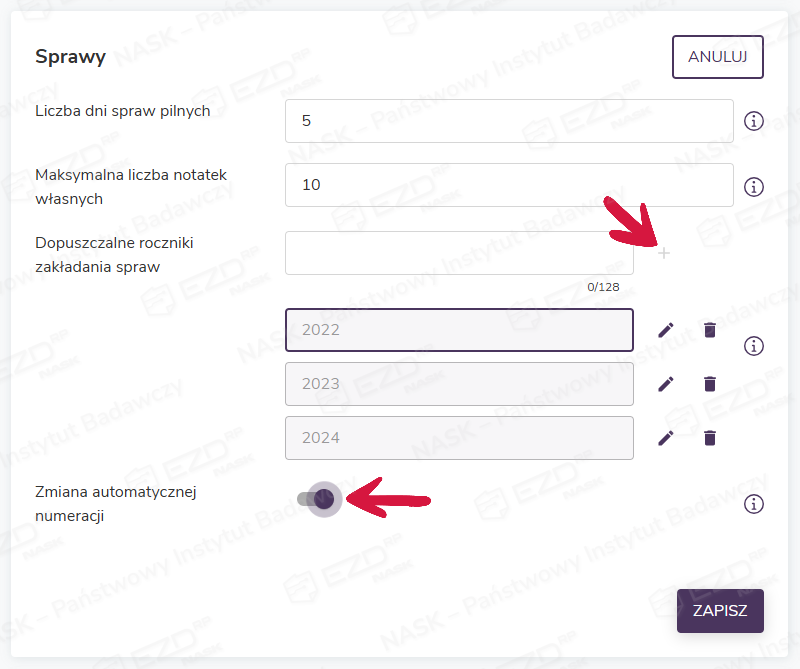Open info about allowed case years
800x669 pixels.
754,346
